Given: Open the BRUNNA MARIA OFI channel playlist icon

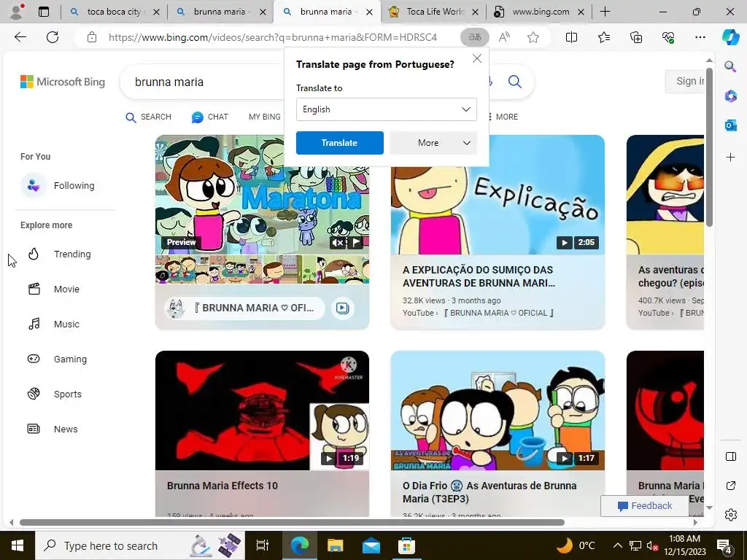Looking at the screenshot, I should [x=342, y=308].
